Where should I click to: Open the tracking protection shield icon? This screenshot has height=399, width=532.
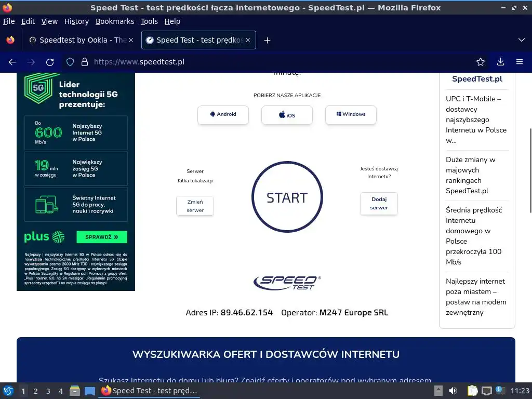[x=70, y=62]
